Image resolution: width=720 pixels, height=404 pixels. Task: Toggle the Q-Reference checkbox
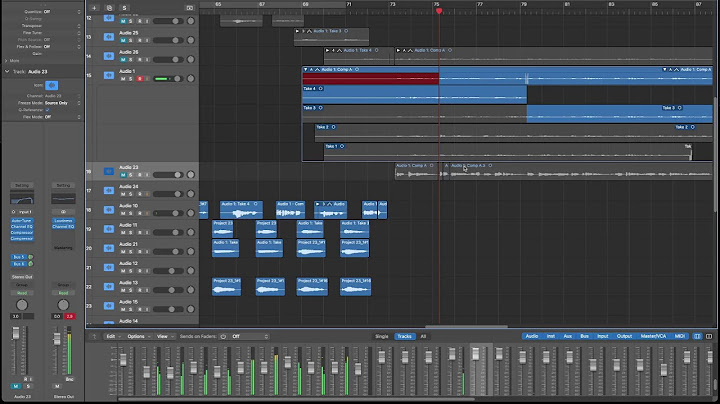click(x=47, y=110)
